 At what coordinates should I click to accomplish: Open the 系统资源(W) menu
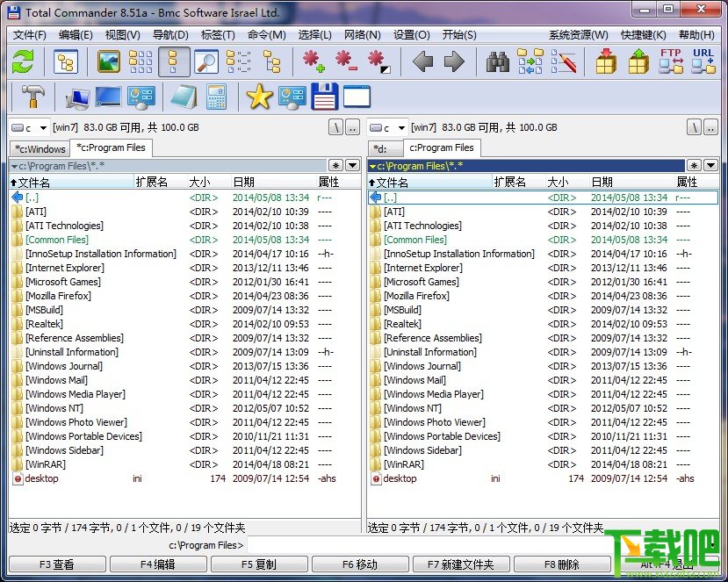pos(579,35)
